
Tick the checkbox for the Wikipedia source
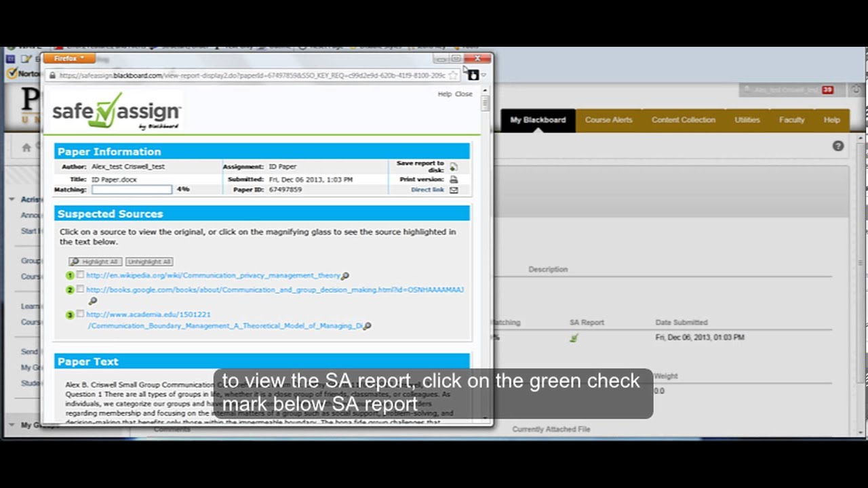point(80,275)
